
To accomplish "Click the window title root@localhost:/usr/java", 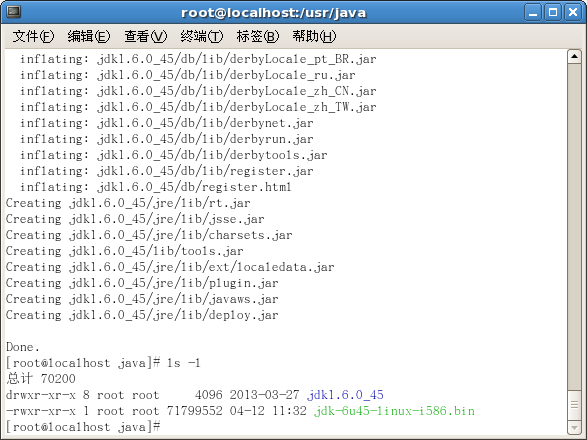I will [273, 13].
